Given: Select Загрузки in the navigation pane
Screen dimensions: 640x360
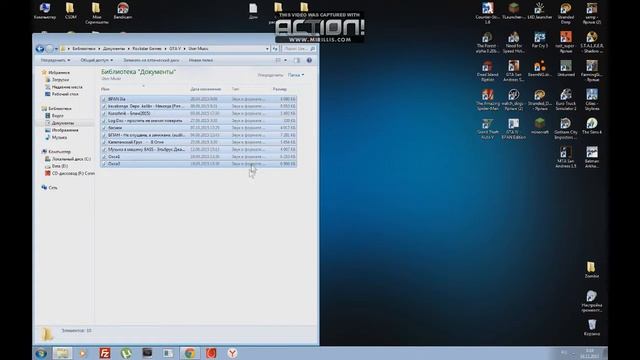Looking at the screenshot, I should (x=60, y=80).
